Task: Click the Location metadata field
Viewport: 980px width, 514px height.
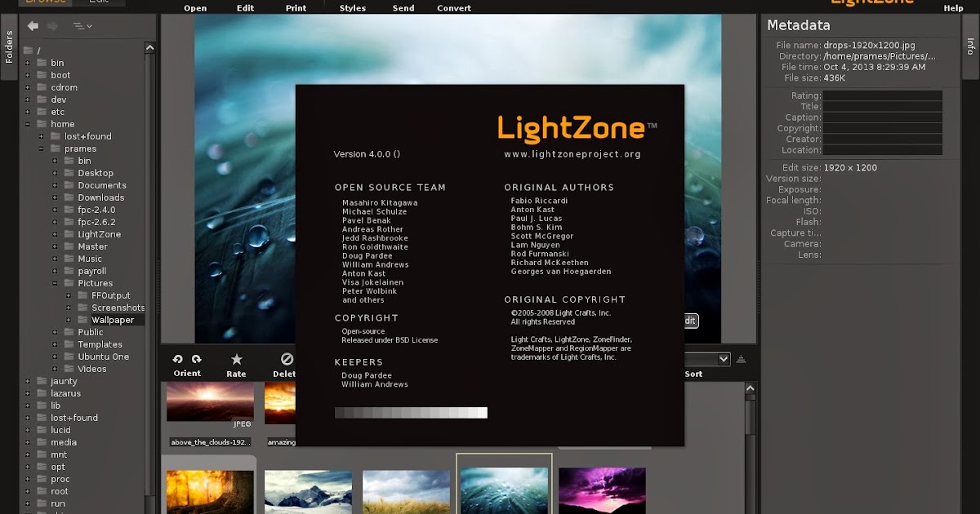Action: click(882, 150)
